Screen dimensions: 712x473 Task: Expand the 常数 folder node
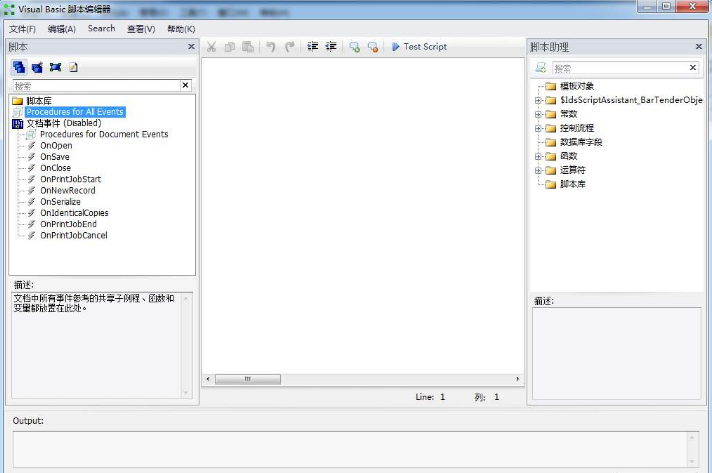[538, 114]
